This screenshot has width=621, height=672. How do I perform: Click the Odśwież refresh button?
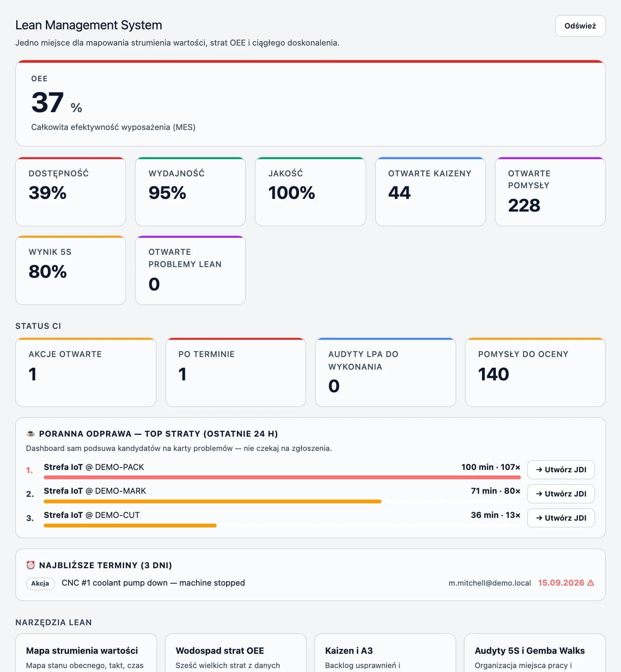(580, 26)
